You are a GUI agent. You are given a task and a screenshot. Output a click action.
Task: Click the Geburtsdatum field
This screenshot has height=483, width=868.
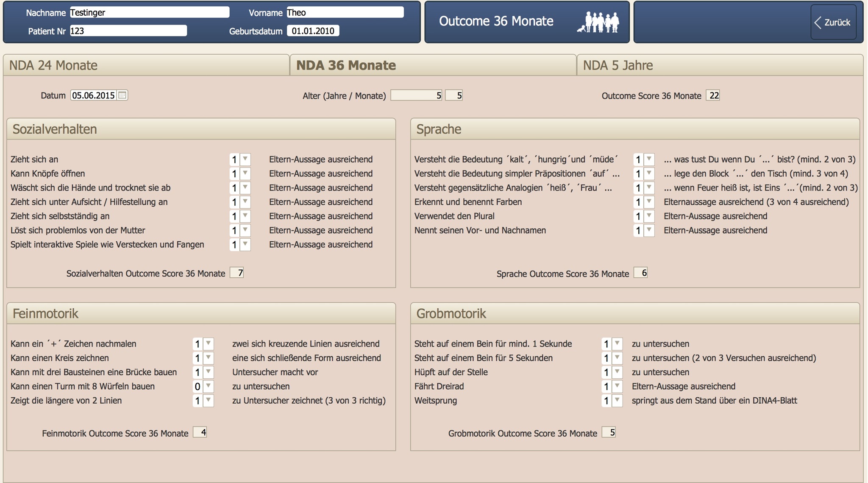click(313, 31)
